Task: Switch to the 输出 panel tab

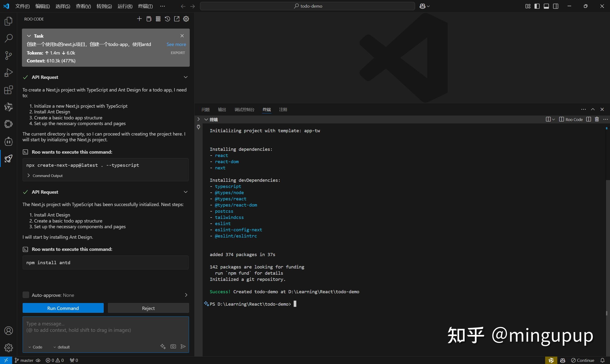Action: pyautogui.click(x=222, y=110)
